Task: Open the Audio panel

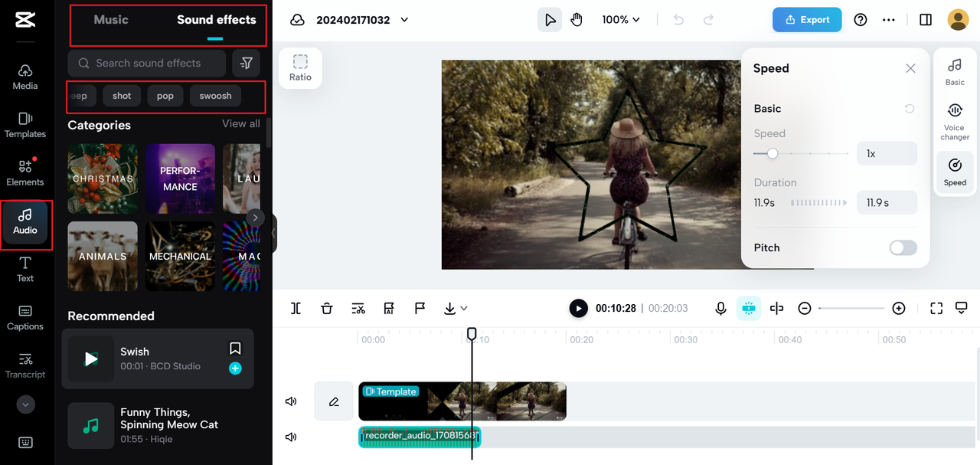Action: pos(25,222)
